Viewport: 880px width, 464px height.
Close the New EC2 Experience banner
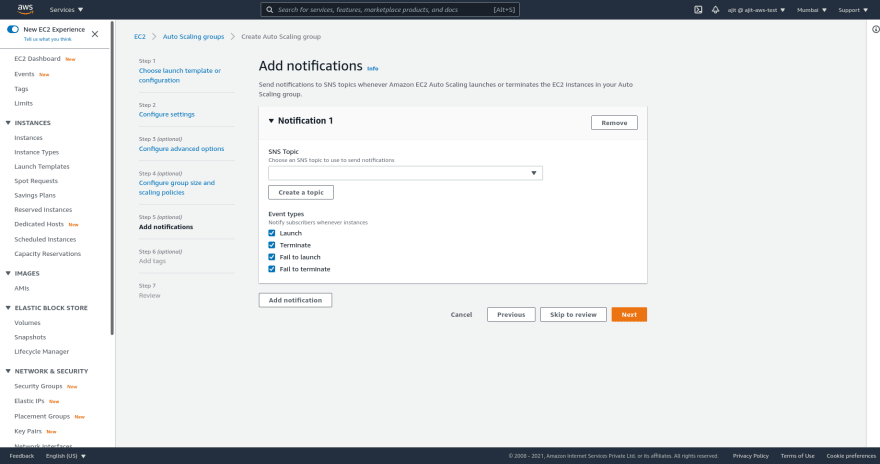pos(95,34)
